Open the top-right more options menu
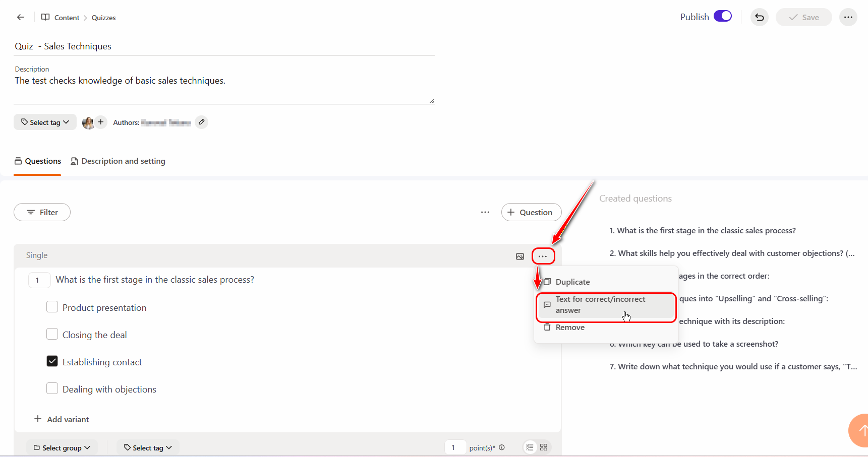 [848, 17]
